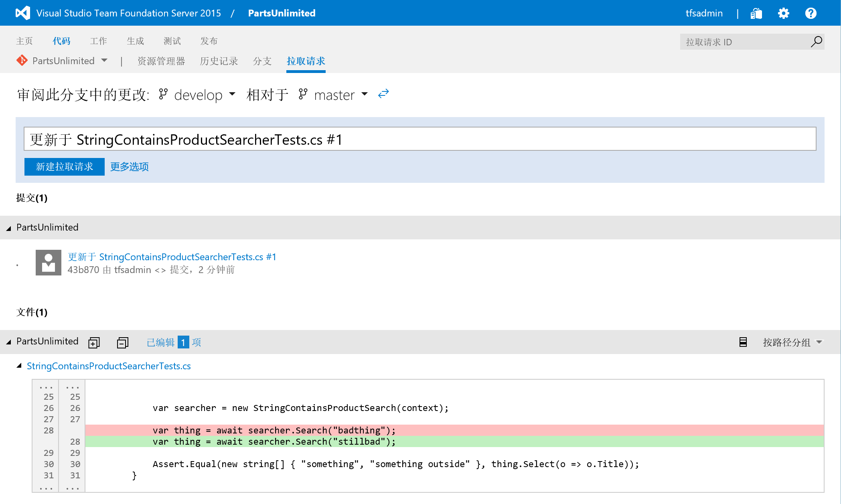Go to the 发布 hub

coord(209,41)
